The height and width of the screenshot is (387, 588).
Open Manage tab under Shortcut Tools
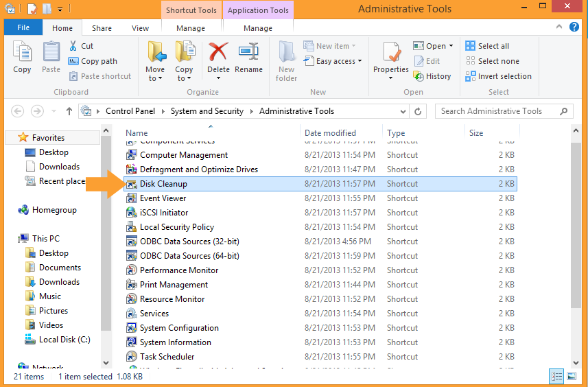point(191,28)
